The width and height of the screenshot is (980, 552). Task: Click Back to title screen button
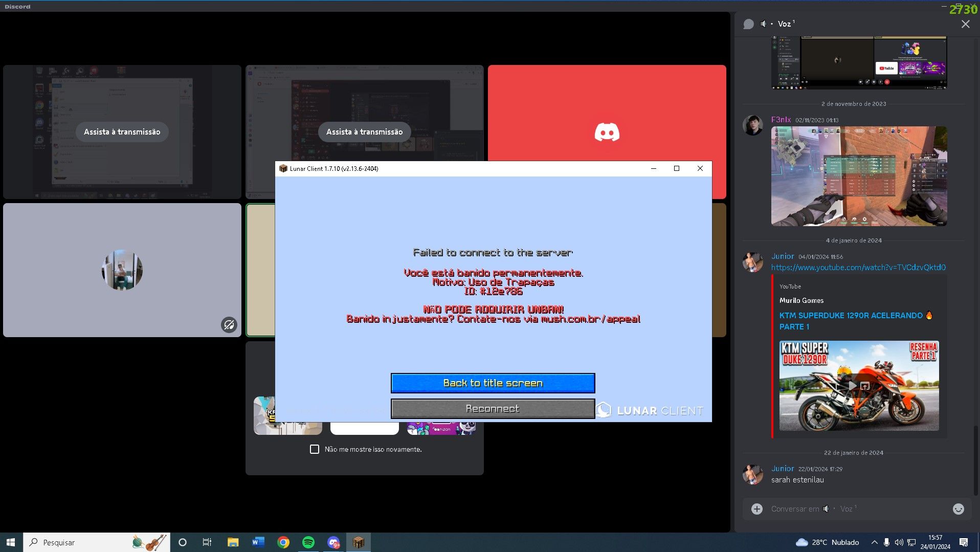coord(493,383)
